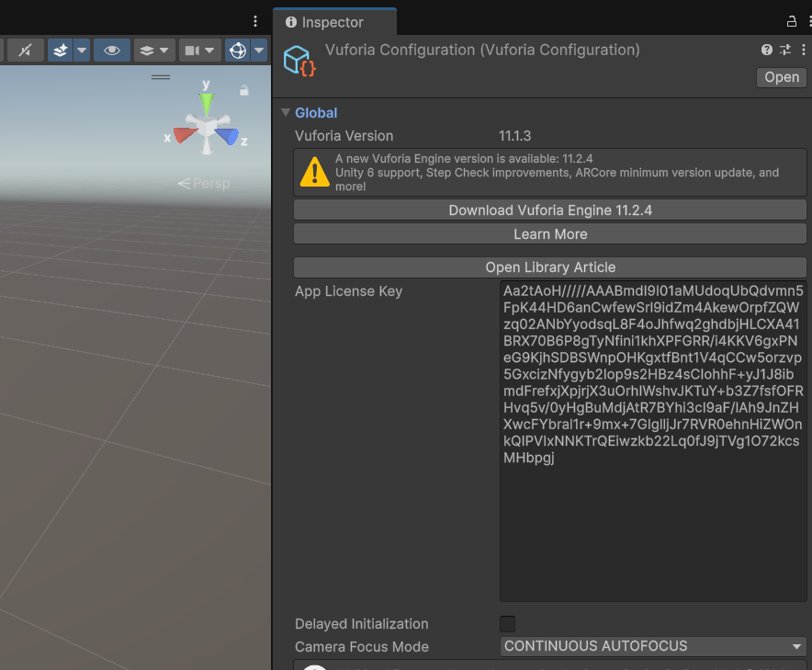
Task: Click the Vuforia Version value 11.1.3
Action: (514, 136)
